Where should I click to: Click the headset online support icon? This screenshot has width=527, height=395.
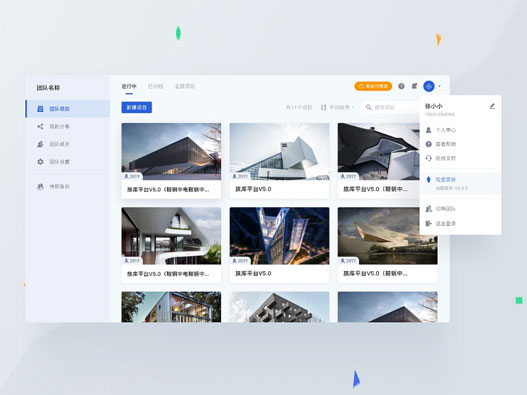point(429,158)
